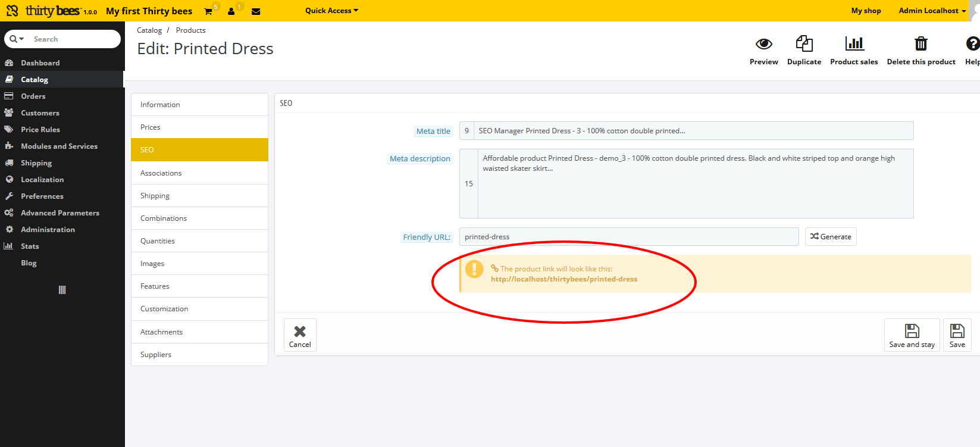Click the Friendly URL label

pos(427,237)
